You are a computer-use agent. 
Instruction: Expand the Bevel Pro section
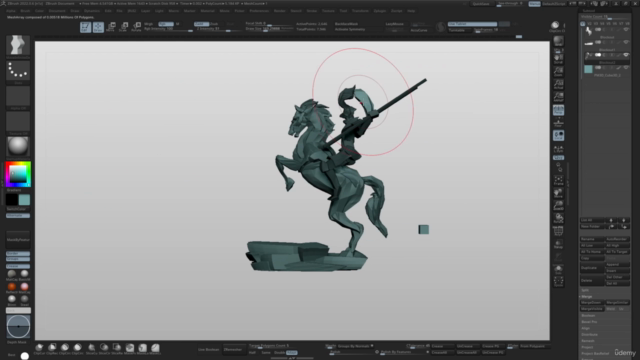(x=589, y=322)
